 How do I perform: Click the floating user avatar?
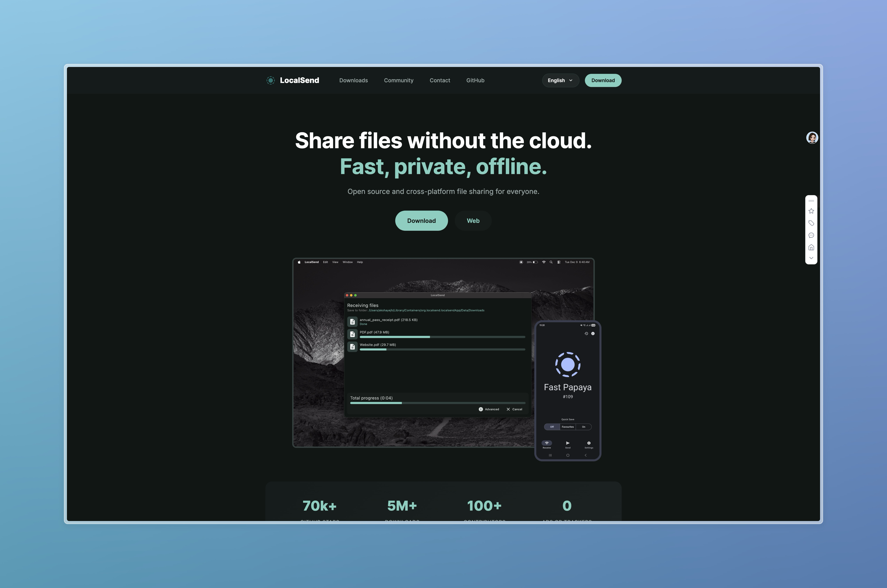[812, 138]
